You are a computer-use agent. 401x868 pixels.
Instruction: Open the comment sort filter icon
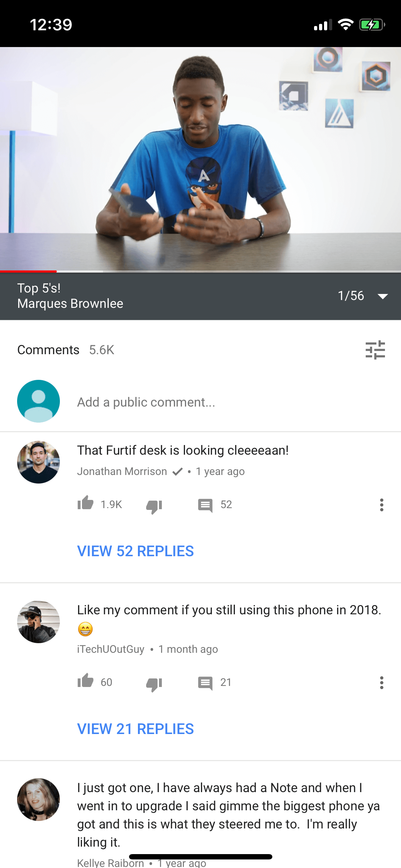coord(375,350)
